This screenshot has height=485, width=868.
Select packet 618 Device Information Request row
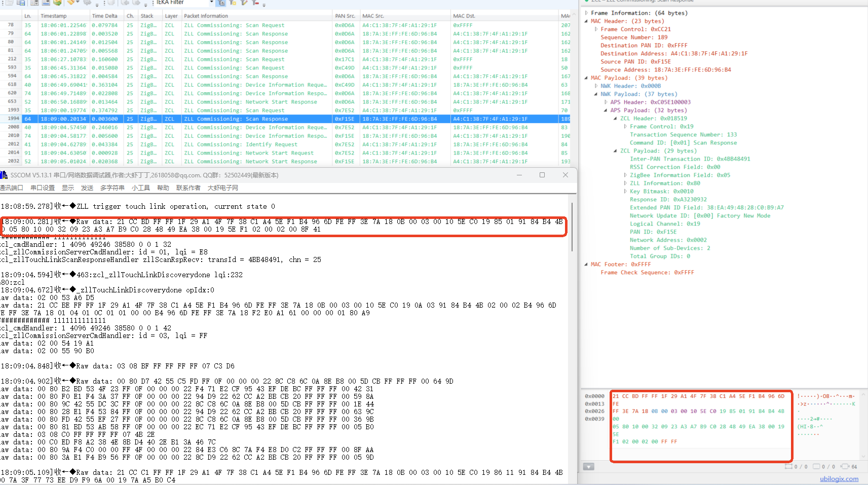click(x=285, y=85)
